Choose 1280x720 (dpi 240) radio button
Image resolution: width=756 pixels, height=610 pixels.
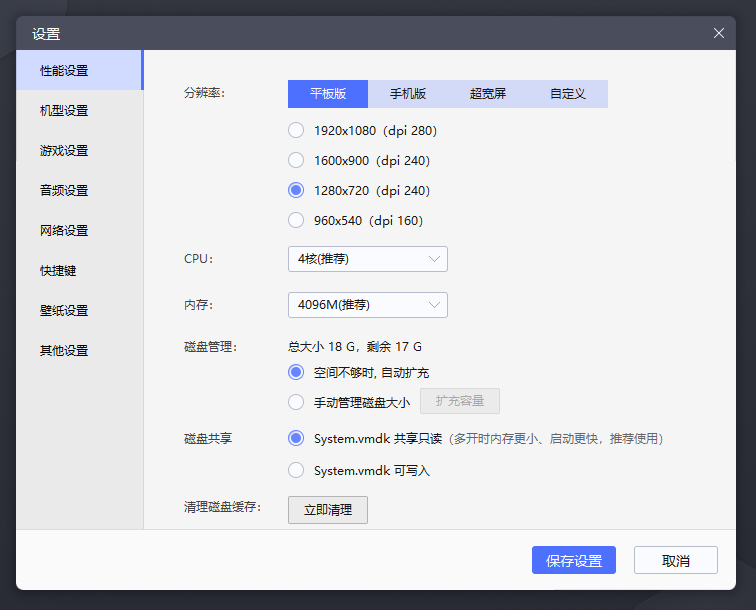tap(296, 190)
